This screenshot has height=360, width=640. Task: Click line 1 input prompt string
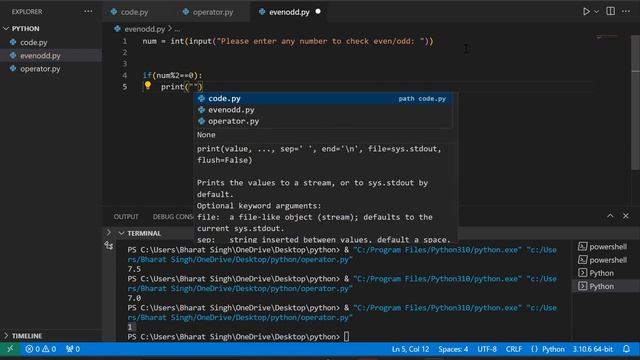point(320,41)
